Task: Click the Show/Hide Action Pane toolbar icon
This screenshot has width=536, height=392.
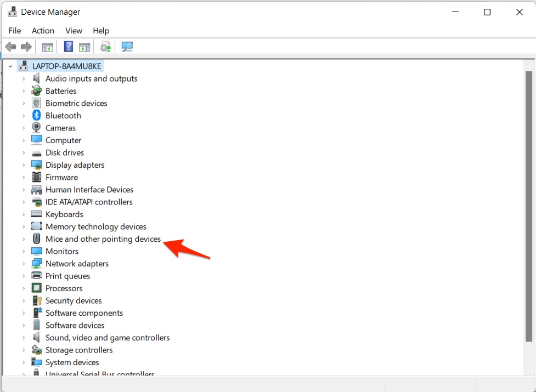Action: (x=84, y=47)
